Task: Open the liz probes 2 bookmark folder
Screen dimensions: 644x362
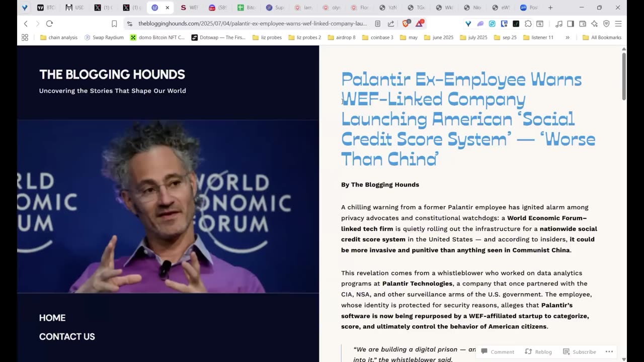Action: point(304,37)
